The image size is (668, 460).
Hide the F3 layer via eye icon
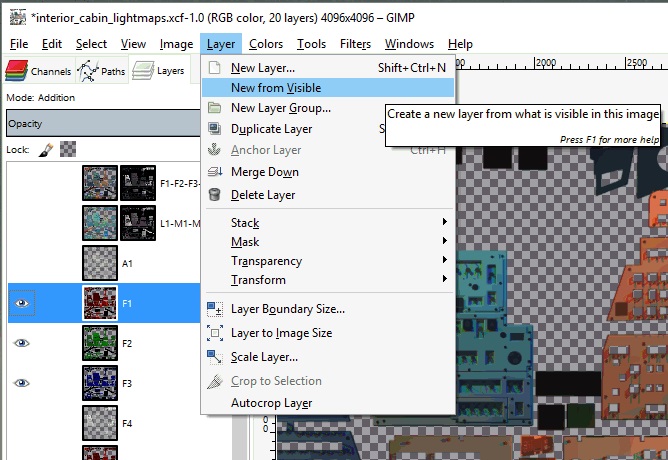tap(22, 383)
